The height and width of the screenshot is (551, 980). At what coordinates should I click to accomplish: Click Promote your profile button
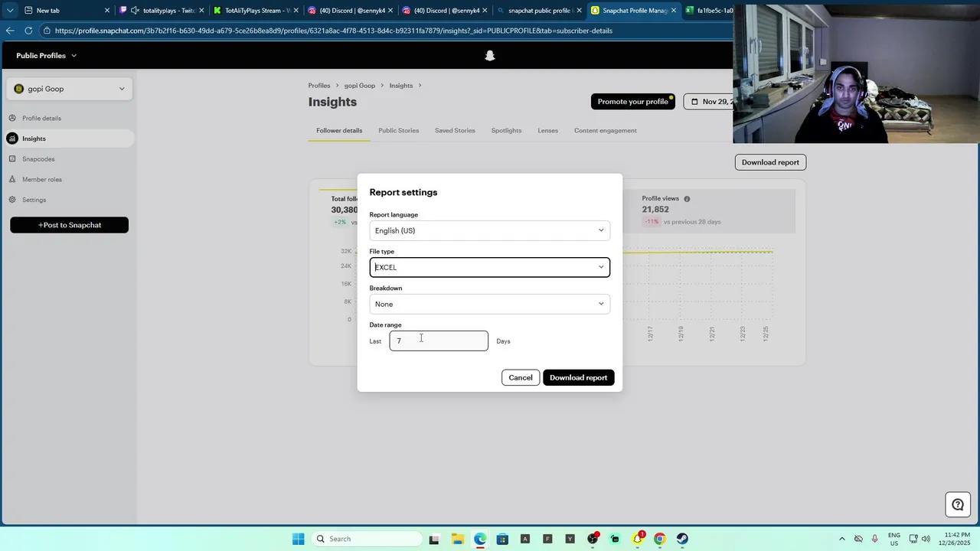pos(633,102)
